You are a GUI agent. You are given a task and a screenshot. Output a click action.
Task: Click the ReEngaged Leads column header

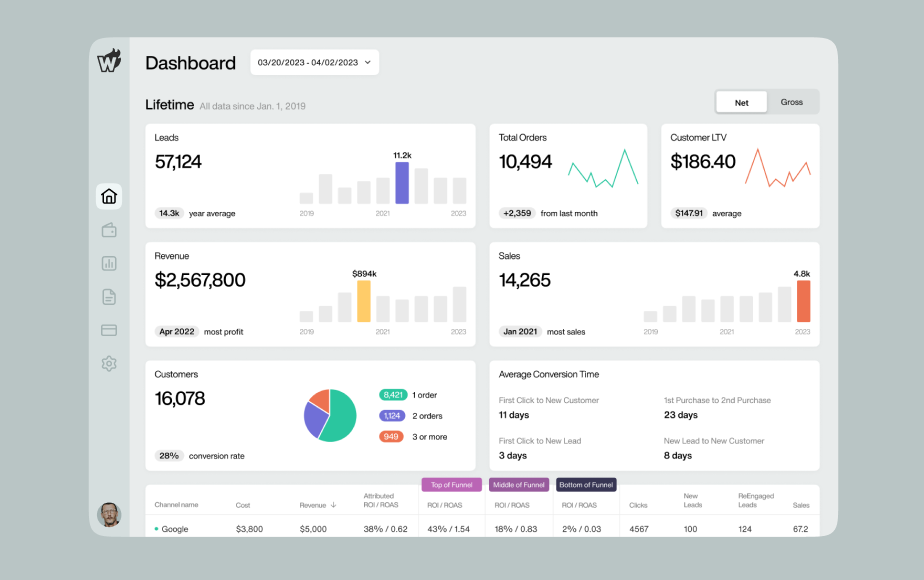[x=755, y=500]
